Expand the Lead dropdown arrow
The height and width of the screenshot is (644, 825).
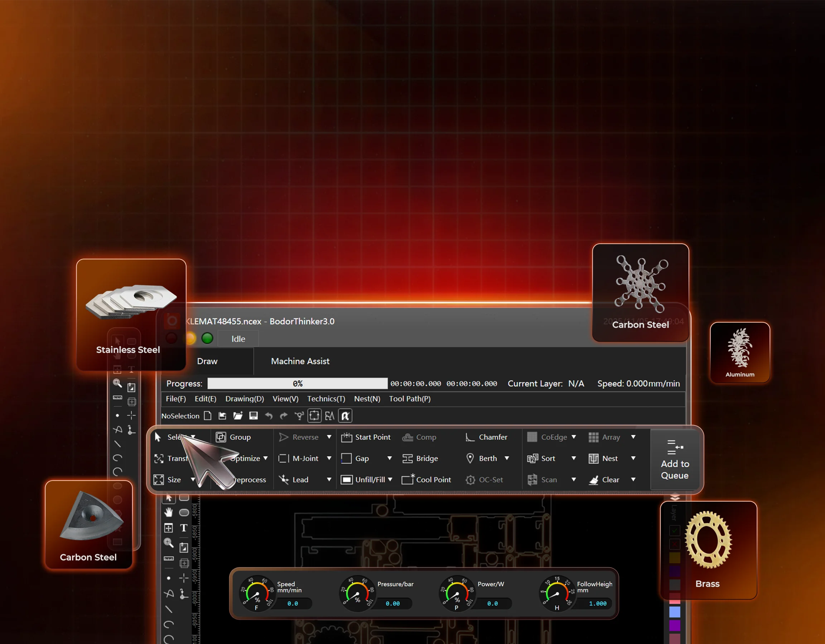[x=329, y=479]
